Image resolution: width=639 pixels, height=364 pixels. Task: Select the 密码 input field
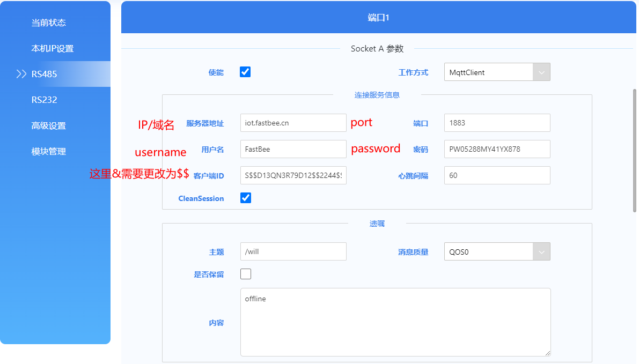497,149
